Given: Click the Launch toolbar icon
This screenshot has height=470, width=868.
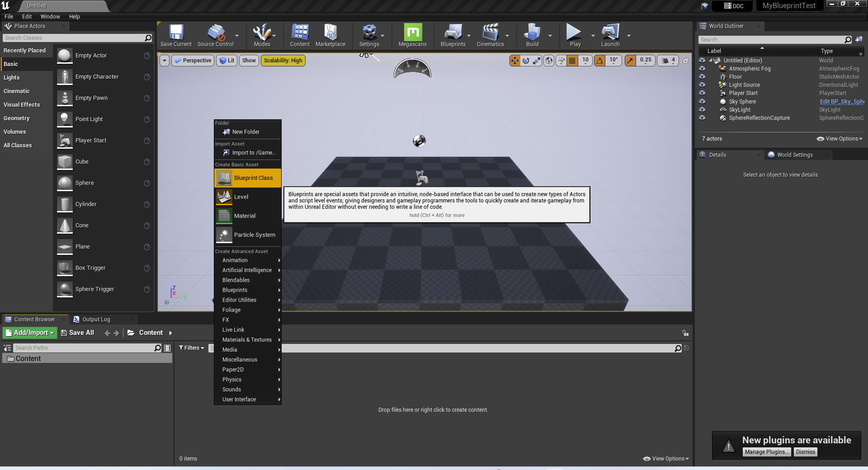Looking at the screenshot, I should click(x=610, y=35).
